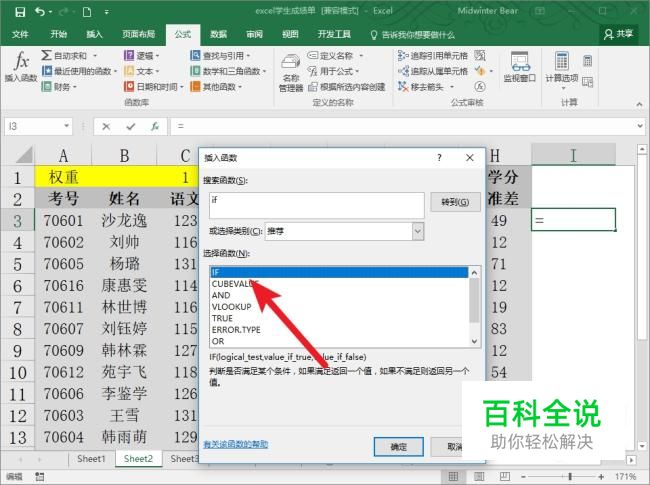Click the Tell Me (告诉我你想要做什么) box

(413, 35)
